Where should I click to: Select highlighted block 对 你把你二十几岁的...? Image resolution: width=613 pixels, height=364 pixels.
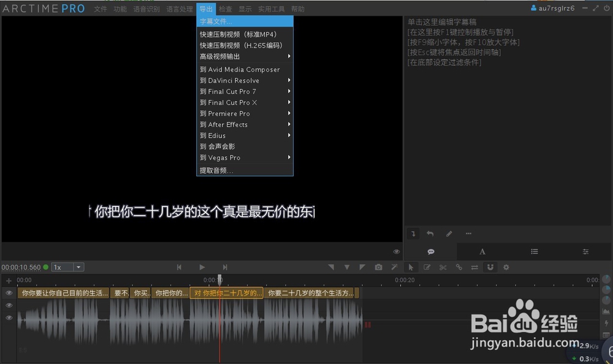coord(227,293)
